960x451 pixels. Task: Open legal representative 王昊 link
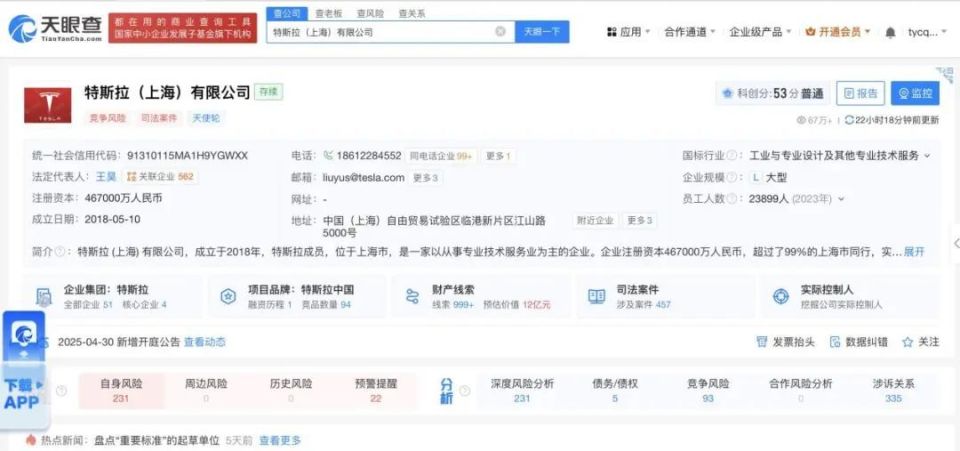coord(106,177)
